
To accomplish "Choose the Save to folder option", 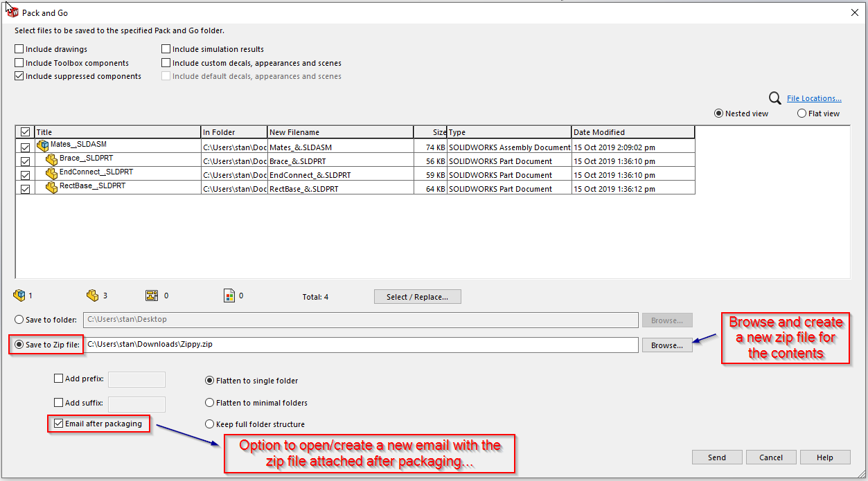I will pos(19,320).
